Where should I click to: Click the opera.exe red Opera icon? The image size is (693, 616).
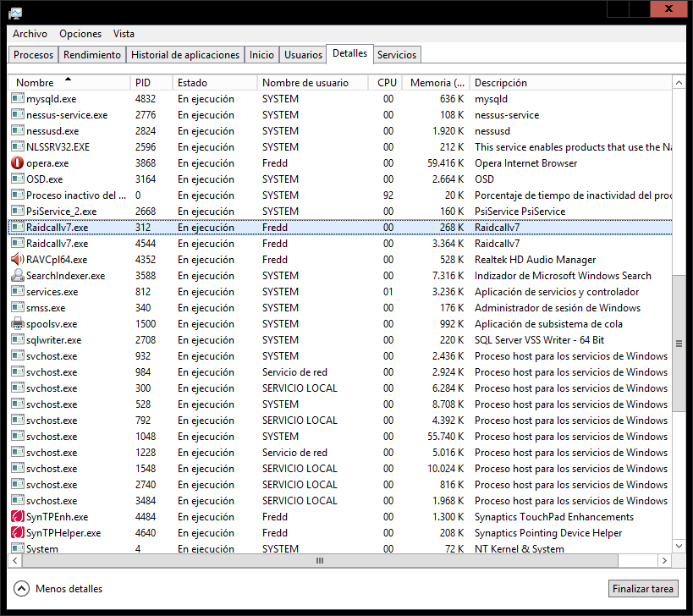click(17, 163)
